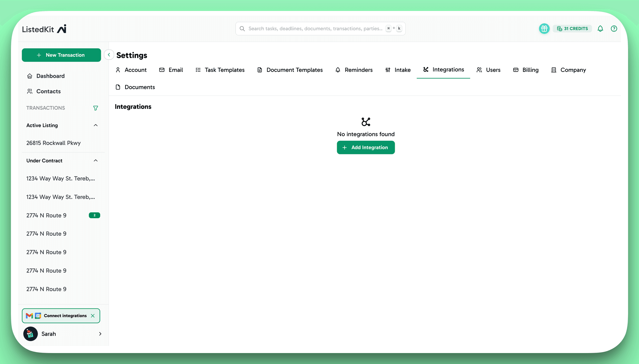Collapse the settings panel with the back chevron
The height and width of the screenshot is (364, 639).
(x=108, y=55)
